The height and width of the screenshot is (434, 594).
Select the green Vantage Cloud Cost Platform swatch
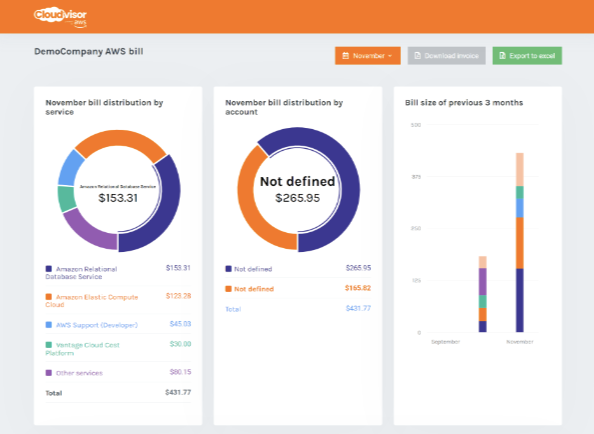tap(48, 345)
